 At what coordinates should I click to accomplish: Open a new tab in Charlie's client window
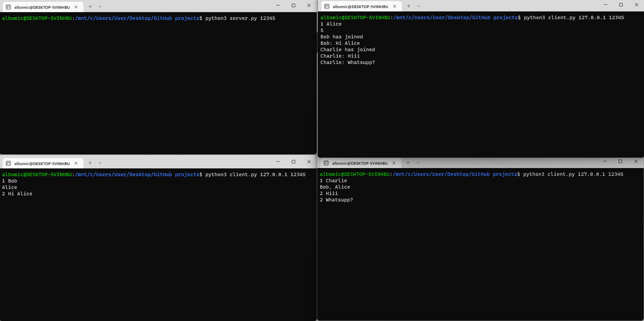click(x=408, y=163)
